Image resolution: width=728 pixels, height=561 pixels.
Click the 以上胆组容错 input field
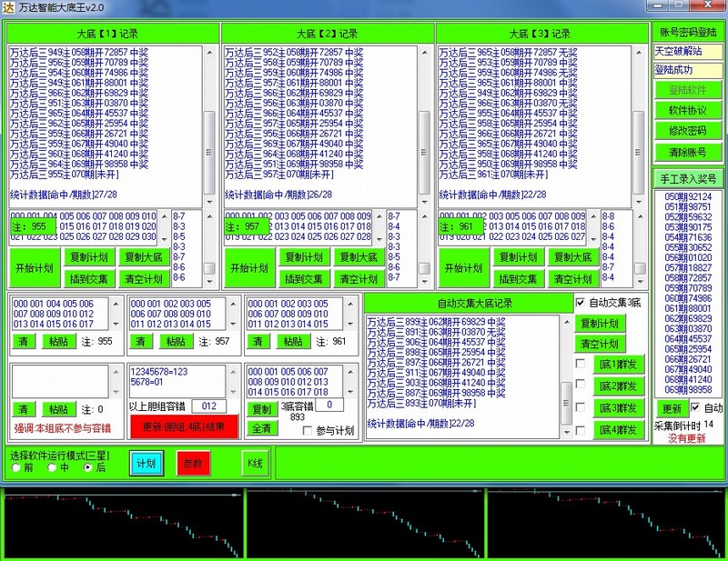point(208,406)
